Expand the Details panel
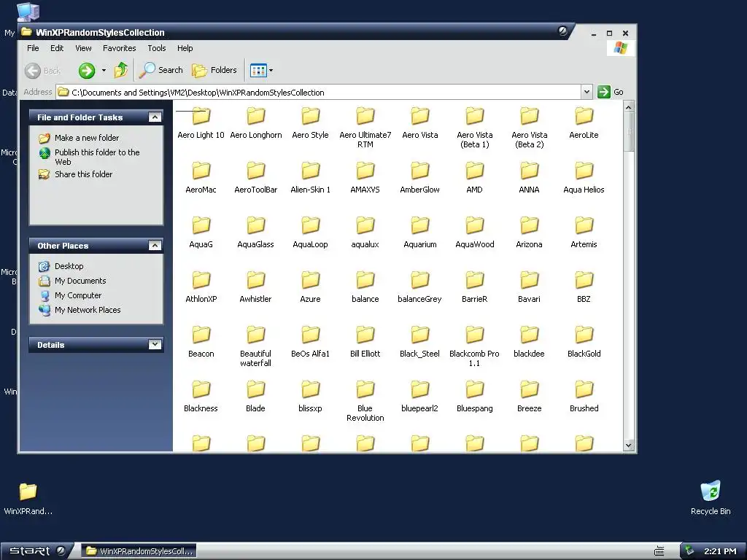This screenshot has height=560, width=747. [155, 344]
